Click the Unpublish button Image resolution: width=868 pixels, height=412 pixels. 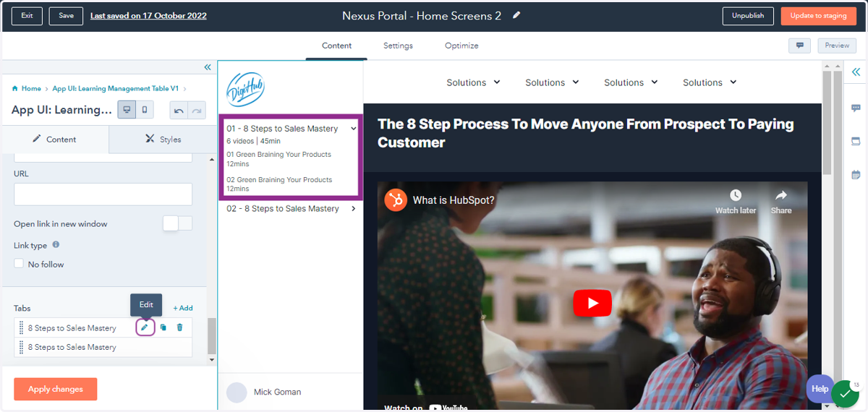pos(748,16)
